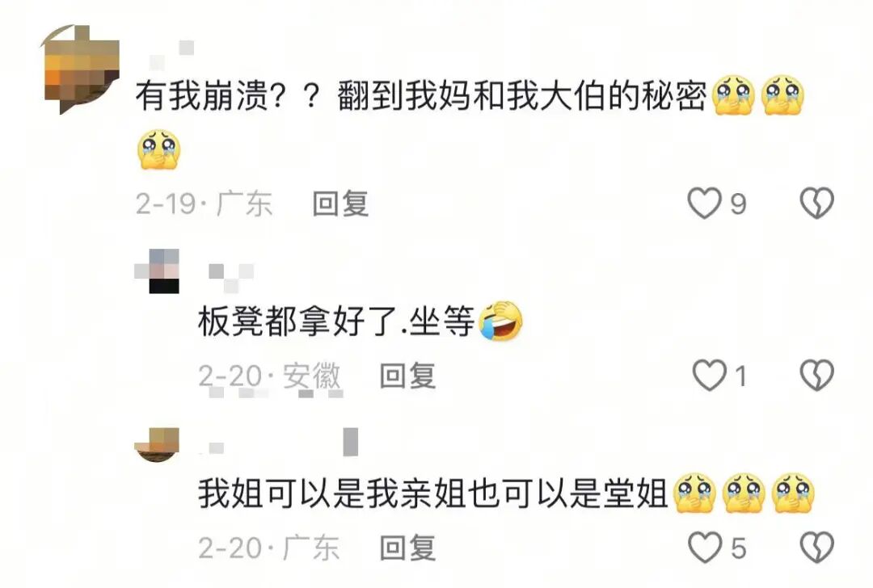The height and width of the screenshot is (588, 873).
Task: Open avatar of the 板凳 commenter
Action: 157,271
